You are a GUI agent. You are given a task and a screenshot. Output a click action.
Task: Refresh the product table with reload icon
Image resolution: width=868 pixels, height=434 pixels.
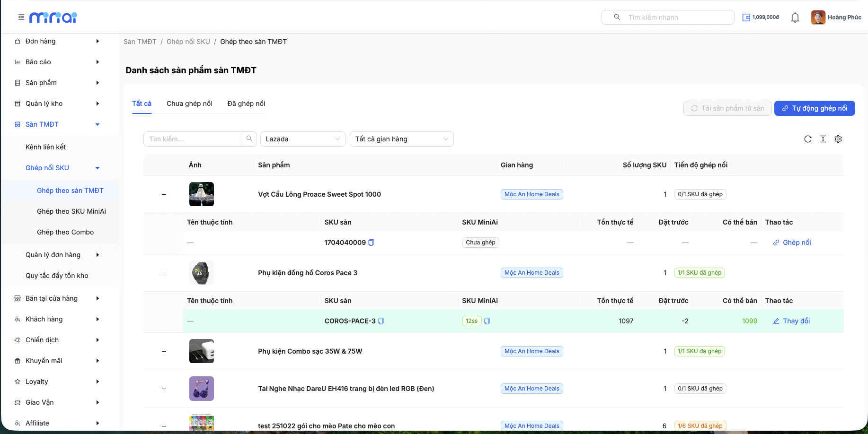[808, 139]
